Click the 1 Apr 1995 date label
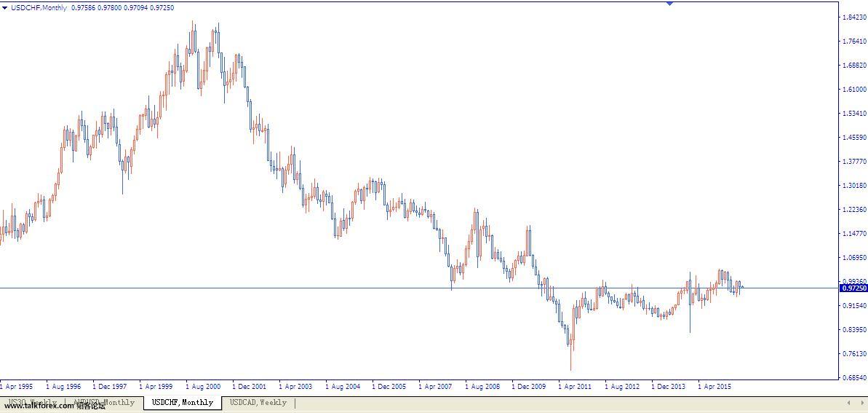Viewport: 868px width, 413px height. click(17, 386)
